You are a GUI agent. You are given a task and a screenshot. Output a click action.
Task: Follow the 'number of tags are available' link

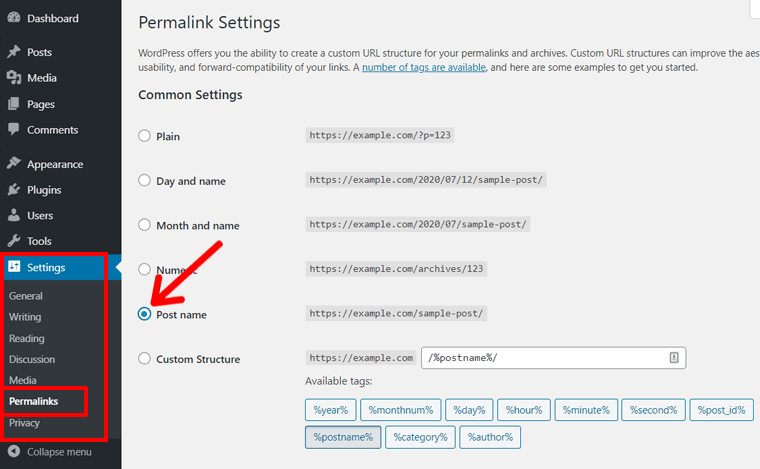pos(424,67)
